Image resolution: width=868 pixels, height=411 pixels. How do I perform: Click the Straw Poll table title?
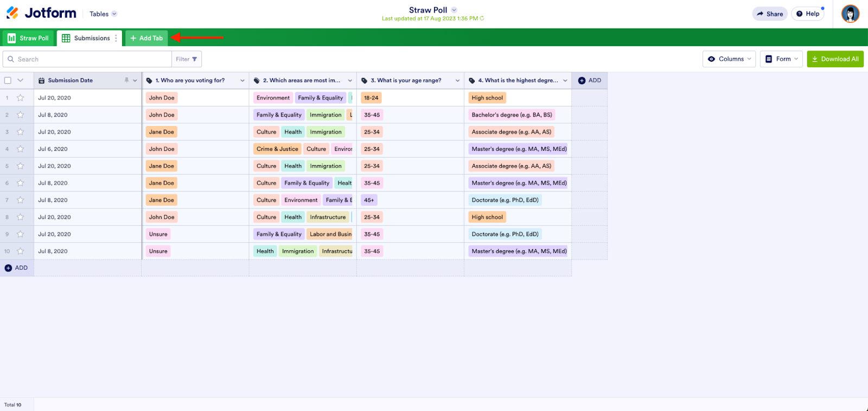(x=428, y=10)
